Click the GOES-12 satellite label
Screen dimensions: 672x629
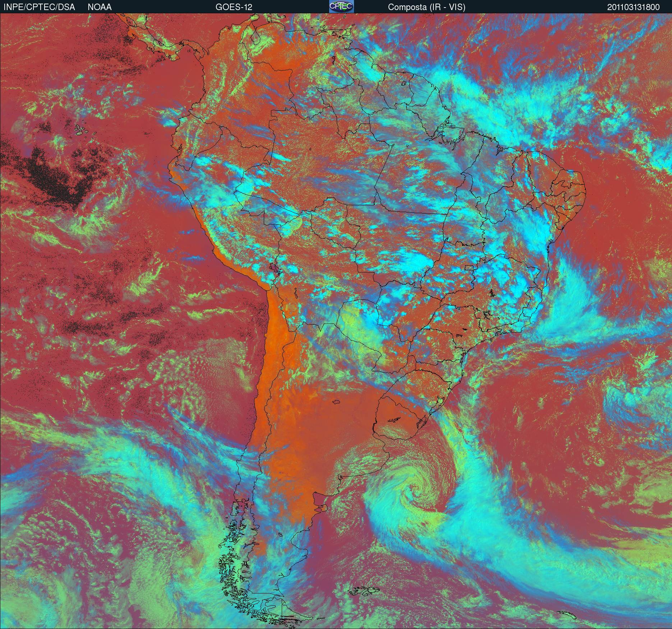click(x=234, y=7)
